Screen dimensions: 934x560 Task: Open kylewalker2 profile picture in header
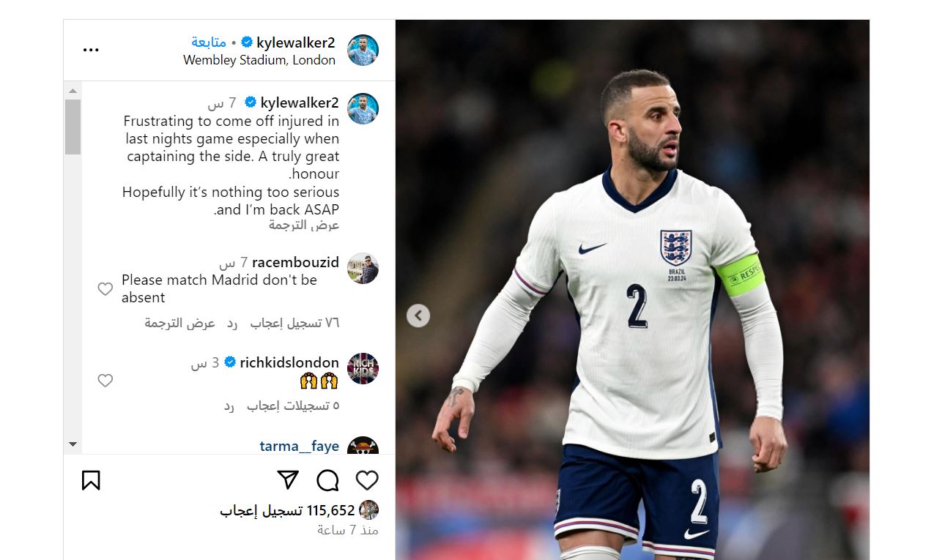coord(362,50)
